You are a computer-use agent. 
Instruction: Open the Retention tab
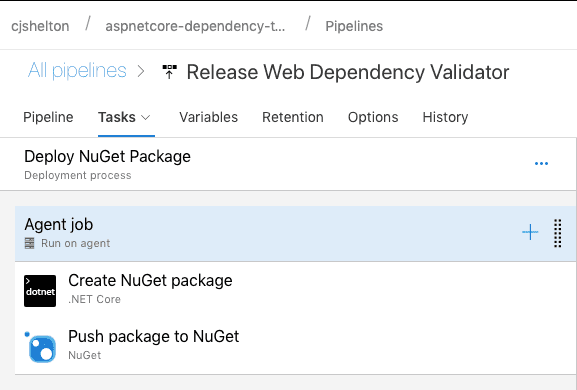(293, 117)
